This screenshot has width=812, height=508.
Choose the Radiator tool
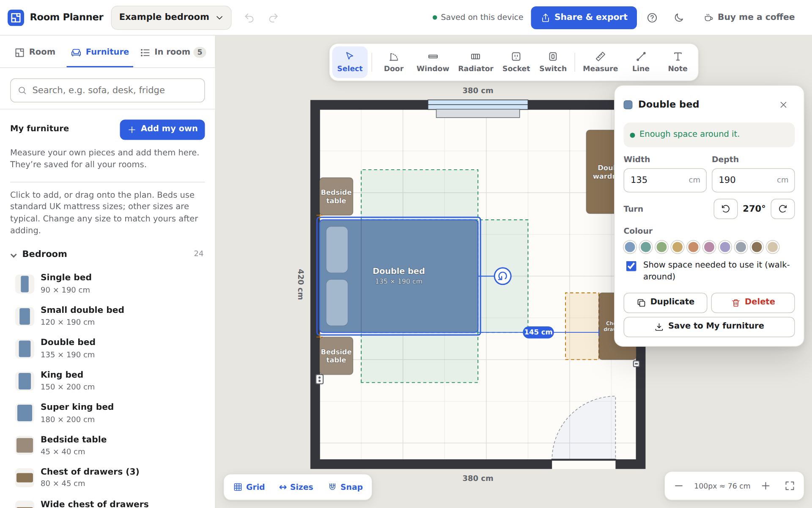pos(476,62)
